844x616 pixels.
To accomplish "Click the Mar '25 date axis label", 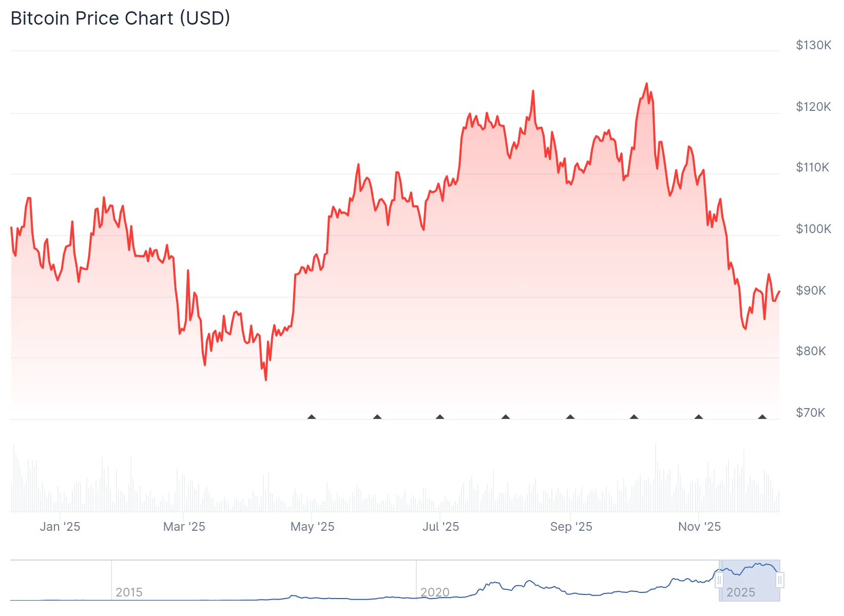I will coord(184,527).
